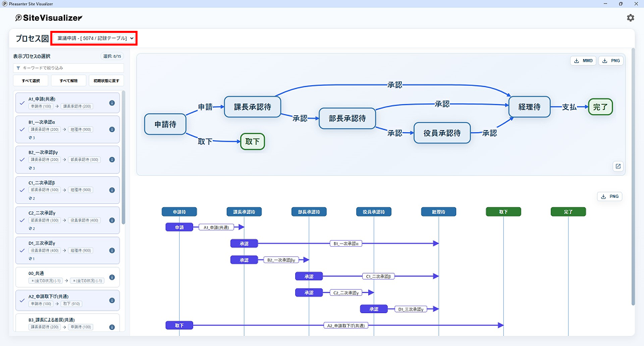This screenshot has height=346, width=644.
Task: Click the 役員承認待 node in flow diagram
Action: click(x=442, y=133)
